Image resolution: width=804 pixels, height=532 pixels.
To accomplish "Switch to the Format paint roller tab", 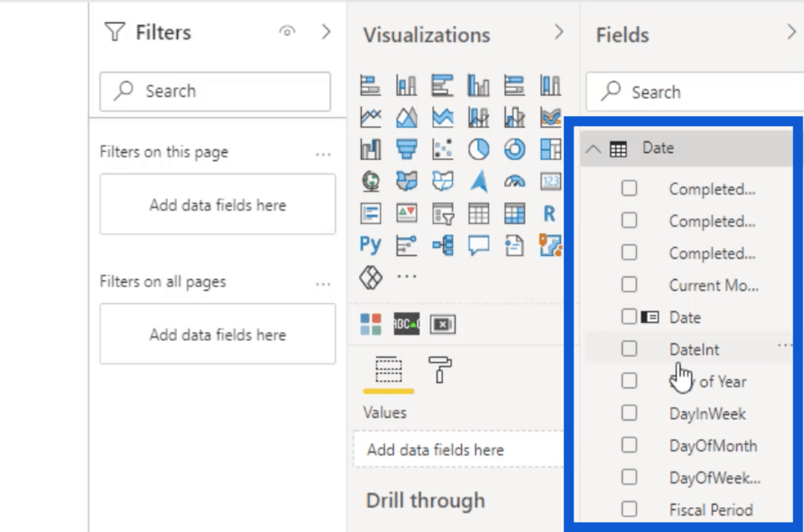I will (440, 369).
